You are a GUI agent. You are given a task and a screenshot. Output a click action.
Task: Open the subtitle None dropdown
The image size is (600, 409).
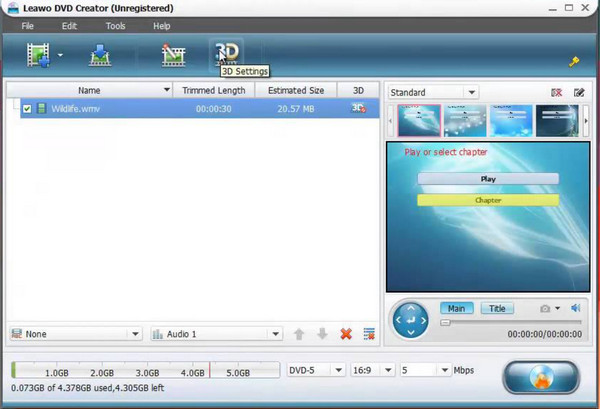[75, 334]
